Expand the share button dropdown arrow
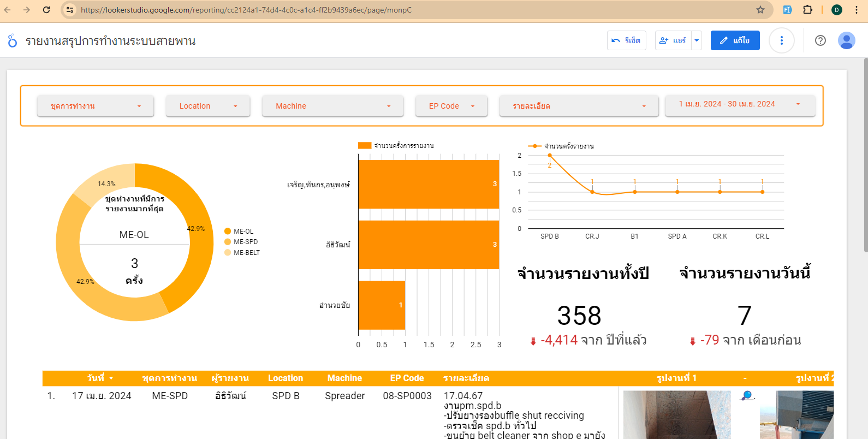868x439 pixels. tap(697, 40)
